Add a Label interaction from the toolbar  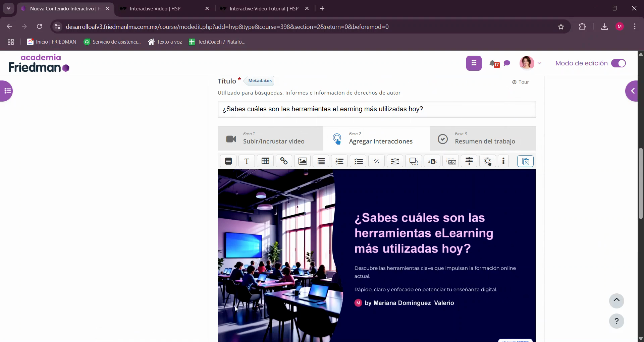pos(228,161)
